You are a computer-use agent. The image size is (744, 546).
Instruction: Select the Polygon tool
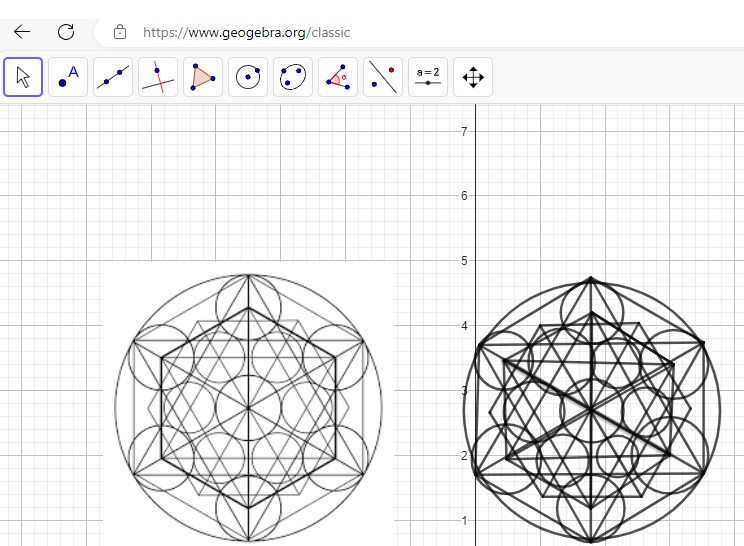(203, 77)
